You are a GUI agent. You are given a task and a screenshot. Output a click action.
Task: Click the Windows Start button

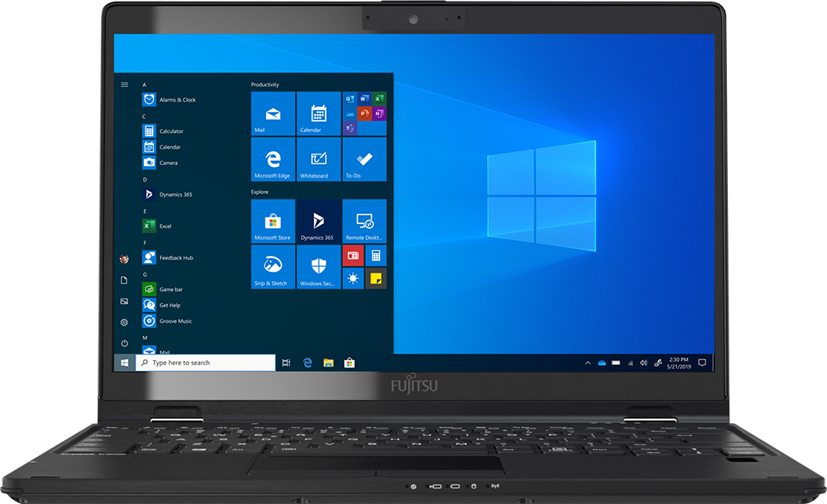click(125, 363)
